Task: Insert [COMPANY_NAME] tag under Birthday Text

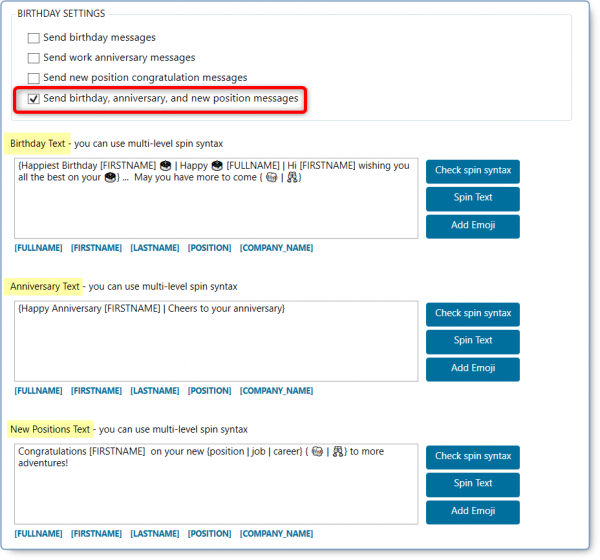Action: [x=276, y=248]
